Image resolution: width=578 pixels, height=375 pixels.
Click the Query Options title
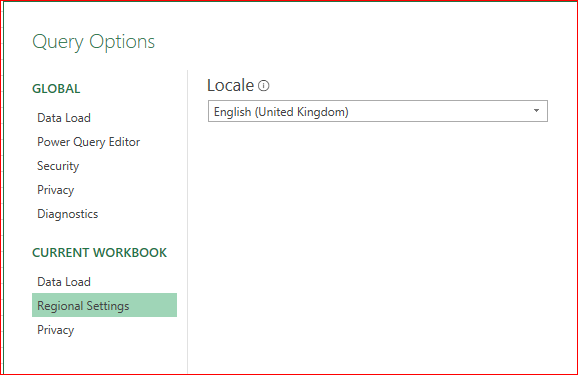(x=94, y=42)
